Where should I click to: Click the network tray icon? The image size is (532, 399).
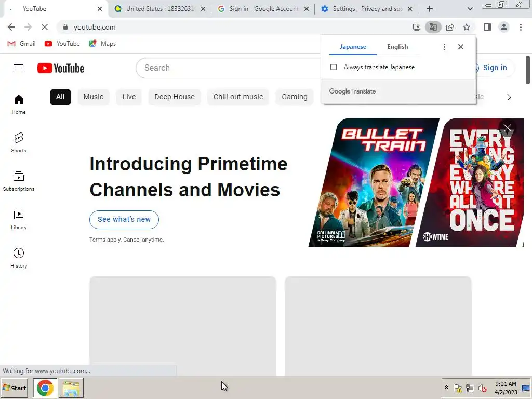470,388
